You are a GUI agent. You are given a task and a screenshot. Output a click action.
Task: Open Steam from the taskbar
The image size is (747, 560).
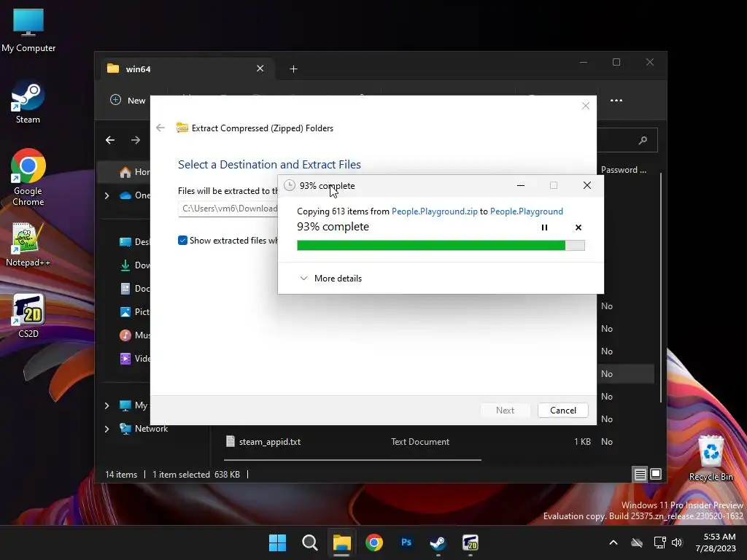coord(438,542)
